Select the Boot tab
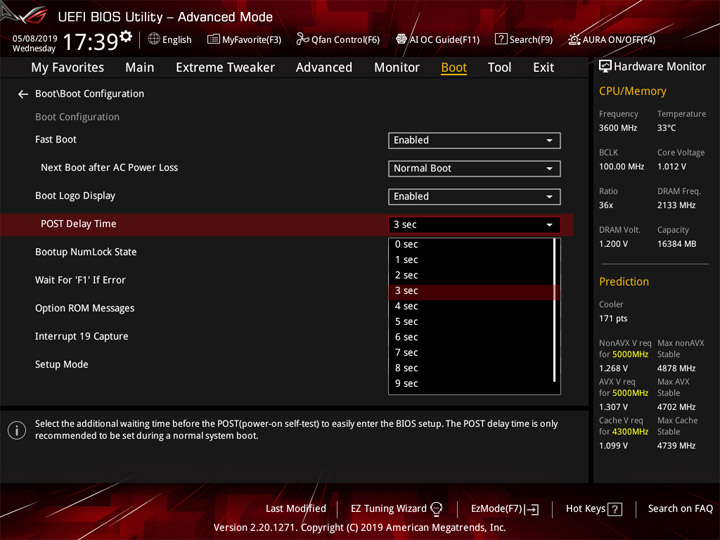This screenshot has height=540, width=720. coord(454,68)
